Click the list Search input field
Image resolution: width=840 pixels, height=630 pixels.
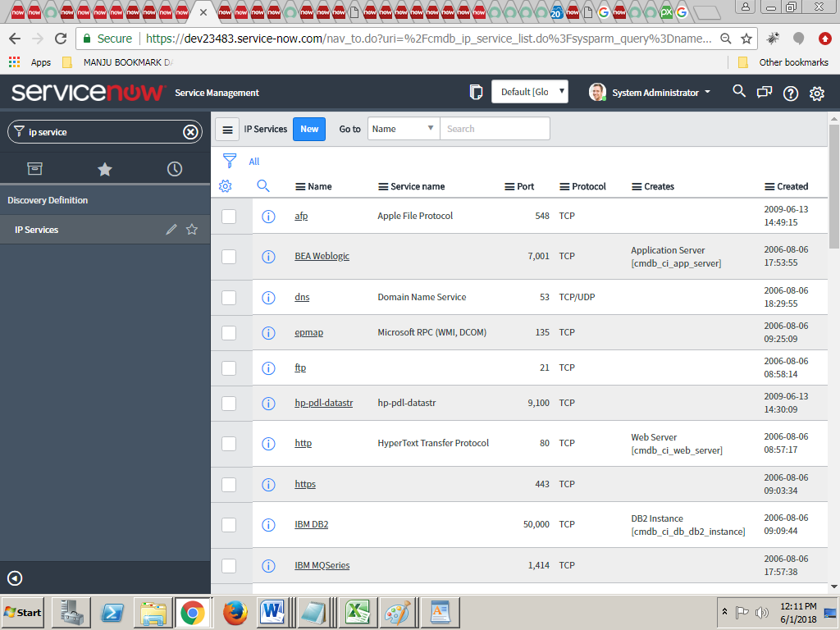tap(495, 129)
